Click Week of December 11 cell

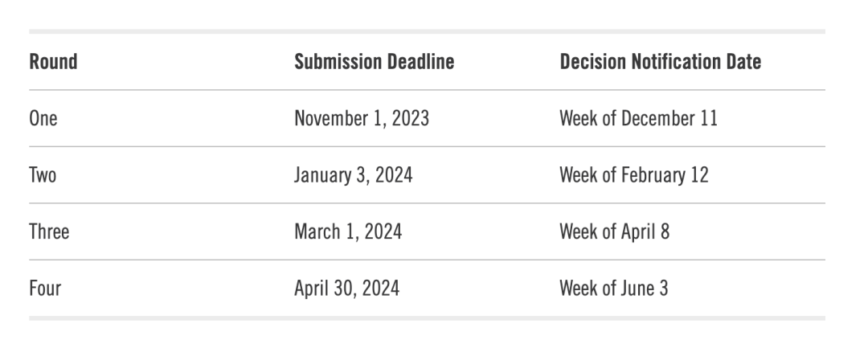point(638,119)
